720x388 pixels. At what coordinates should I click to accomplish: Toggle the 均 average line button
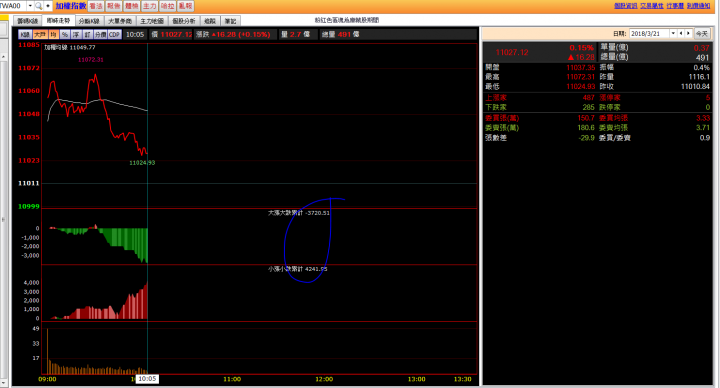pyautogui.click(x=54, y=34)
